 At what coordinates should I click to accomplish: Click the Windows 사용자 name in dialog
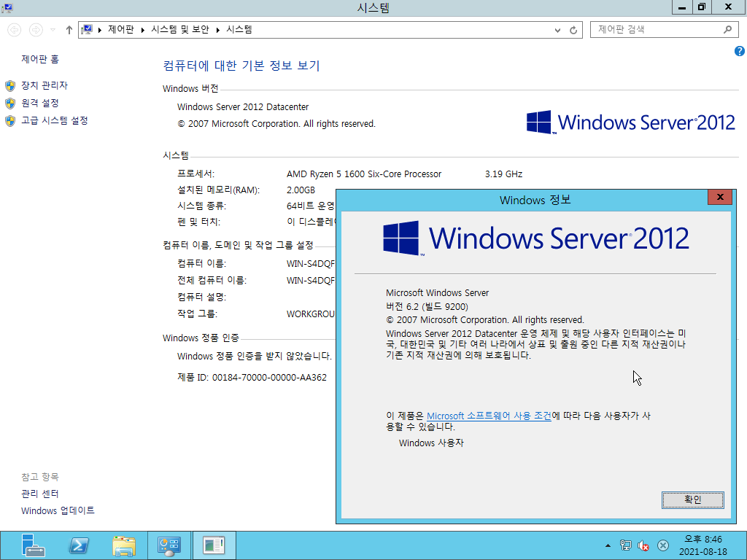click(x=431, y=443)
